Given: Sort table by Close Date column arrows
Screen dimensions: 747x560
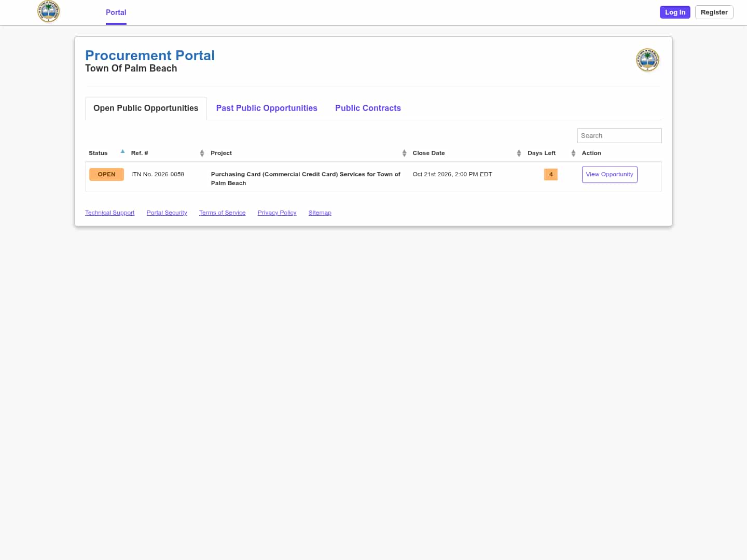Looking at the screenshot, I should [x=519, y=153].
